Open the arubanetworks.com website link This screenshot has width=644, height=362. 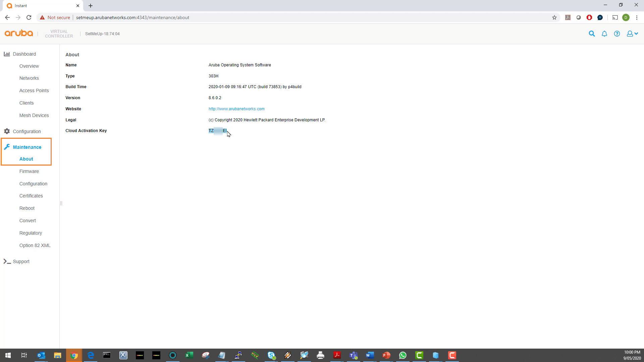pyautogui.click(x=236, y=109)
